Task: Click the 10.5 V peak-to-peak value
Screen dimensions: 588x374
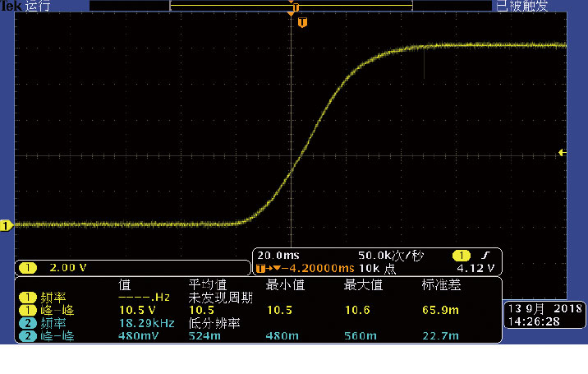Action: click(137, 310)
